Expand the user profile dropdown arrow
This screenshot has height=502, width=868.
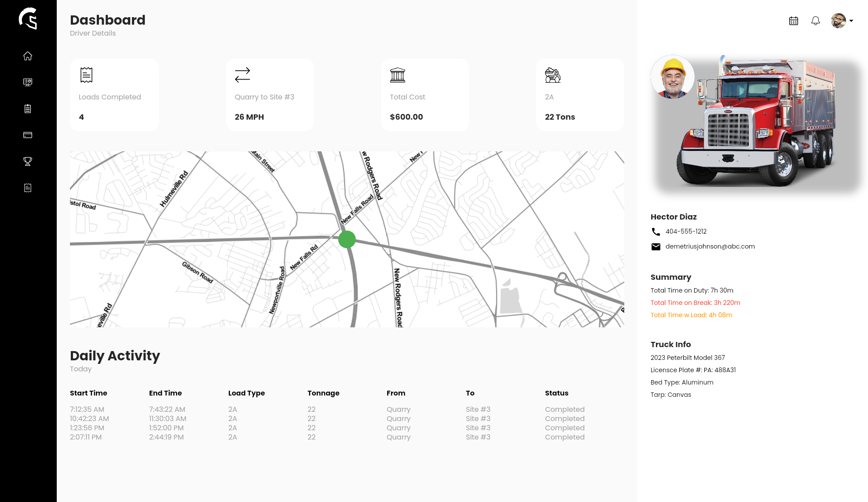tap(851, 21)
